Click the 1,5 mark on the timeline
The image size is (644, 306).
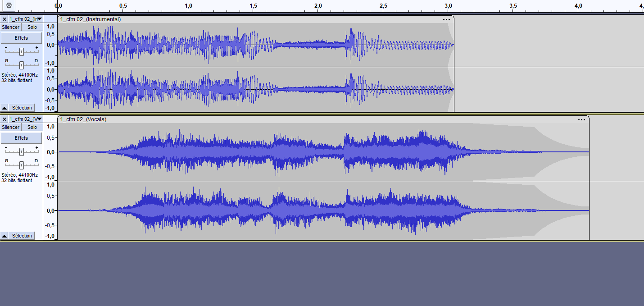coord(253,6)
